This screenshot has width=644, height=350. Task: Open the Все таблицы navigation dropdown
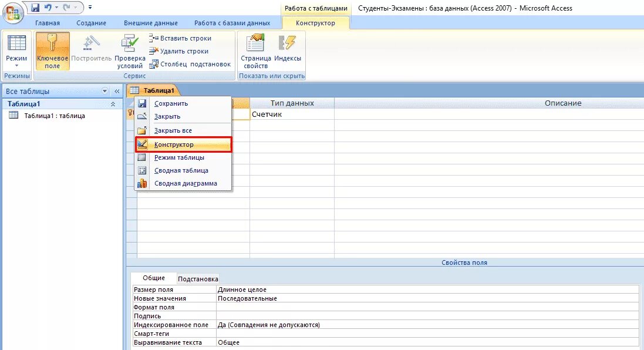(104, 91)
